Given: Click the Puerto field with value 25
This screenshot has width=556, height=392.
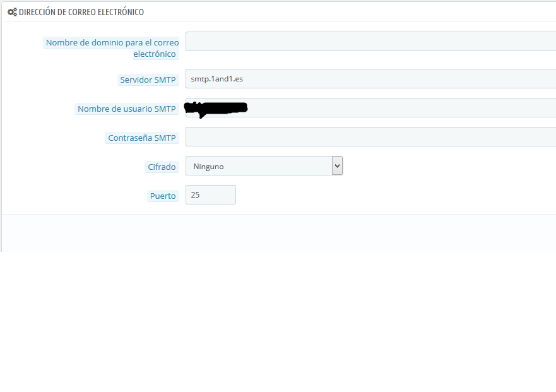Looking at the screenshot, I should 211,195.
